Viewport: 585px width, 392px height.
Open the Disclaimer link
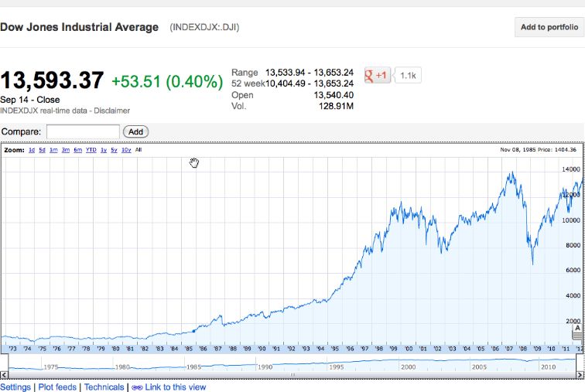click(x=111, y=111)
